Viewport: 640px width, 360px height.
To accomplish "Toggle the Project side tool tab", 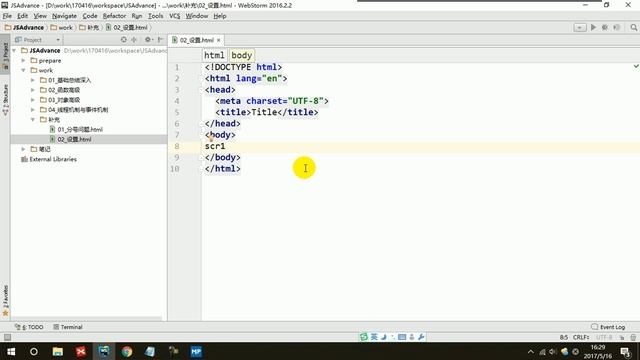I will tap(5, 56).
